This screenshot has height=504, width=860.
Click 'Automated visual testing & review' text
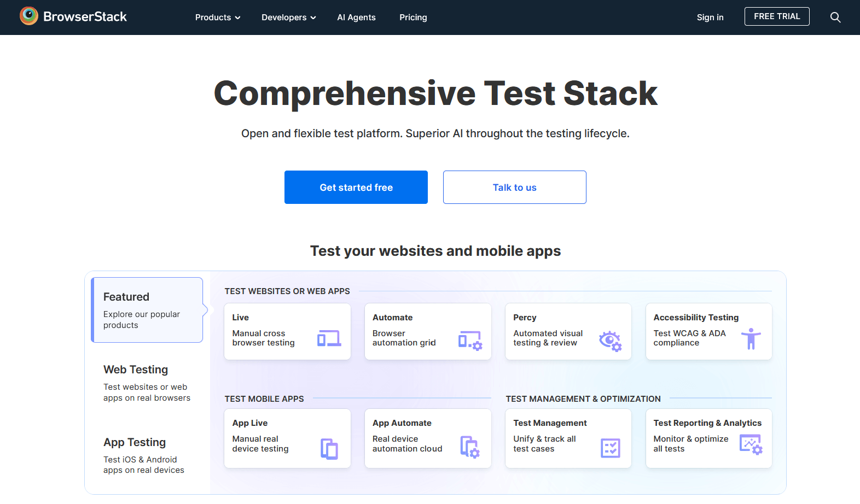click(548, 338)
